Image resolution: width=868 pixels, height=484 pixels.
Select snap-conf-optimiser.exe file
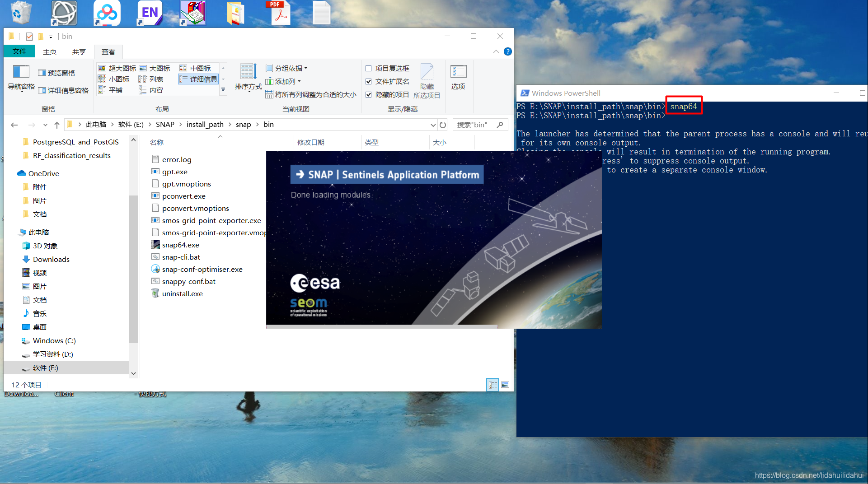point(202,269)
